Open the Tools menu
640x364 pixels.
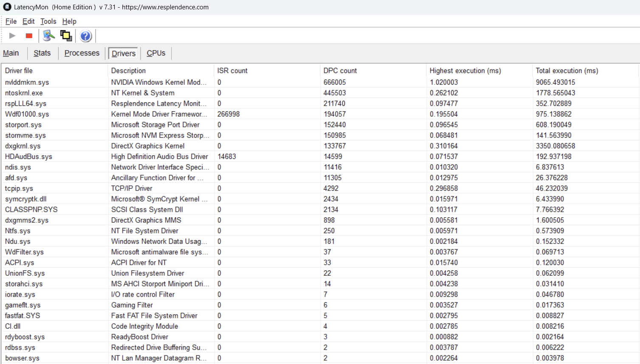tap(48, 22)
